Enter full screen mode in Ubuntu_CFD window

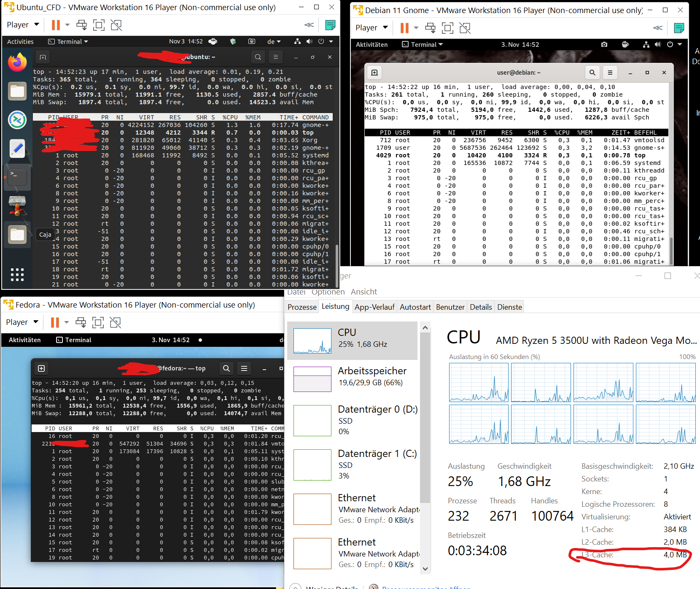pos(99,25)
